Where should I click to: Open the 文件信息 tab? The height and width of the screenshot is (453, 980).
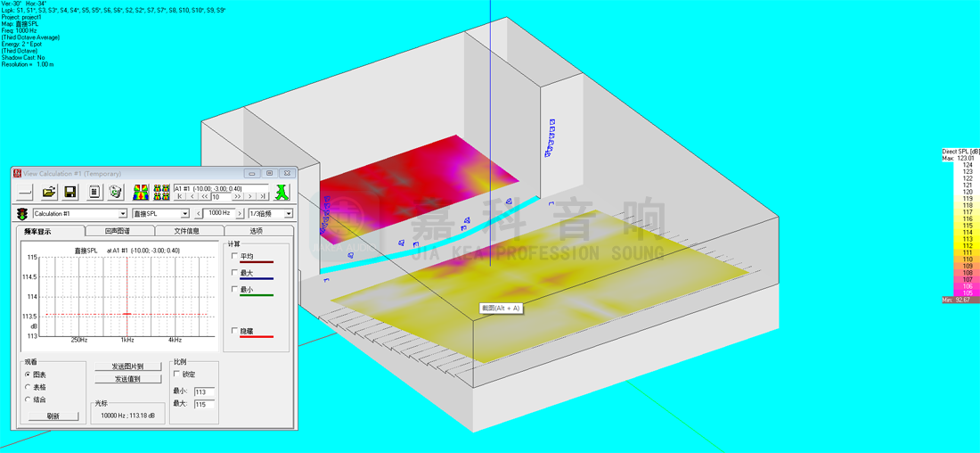pos(186,231)
